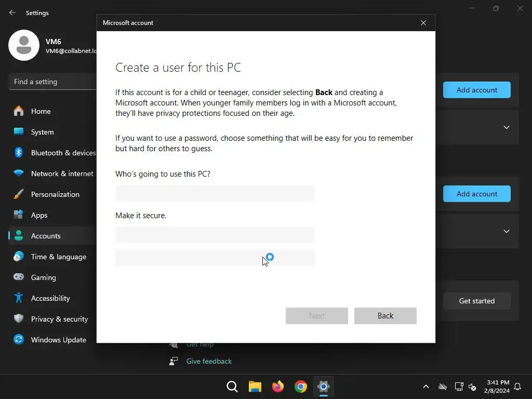532x399 pixels.
Task: Launch Firefox from the taskbar
Action: (x=278, y=387)
